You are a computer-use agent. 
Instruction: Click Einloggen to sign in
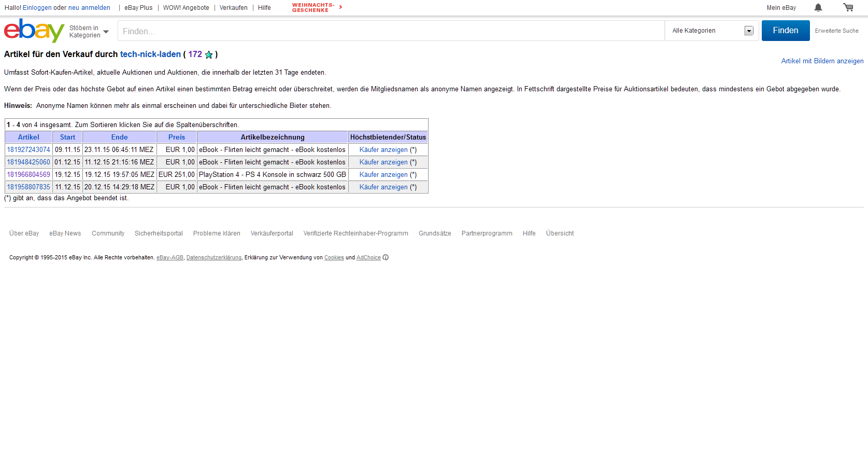tap(37, 8)
